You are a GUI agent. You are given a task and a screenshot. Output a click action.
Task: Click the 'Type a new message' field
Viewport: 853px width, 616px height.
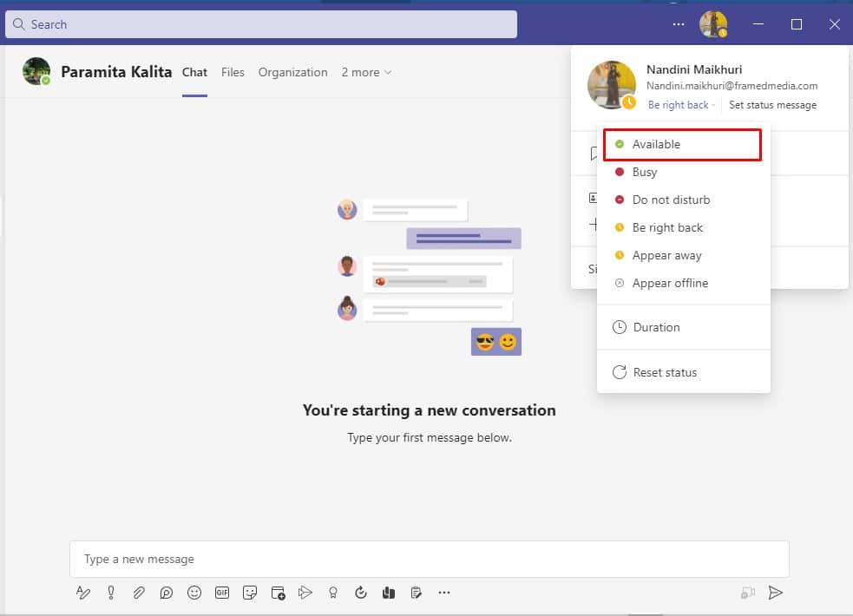429,560
